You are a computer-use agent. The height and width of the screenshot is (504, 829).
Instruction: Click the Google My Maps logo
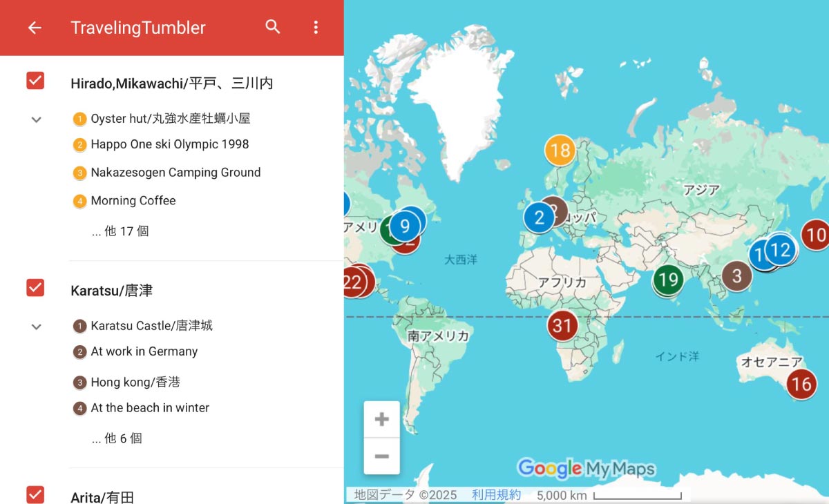586,469
